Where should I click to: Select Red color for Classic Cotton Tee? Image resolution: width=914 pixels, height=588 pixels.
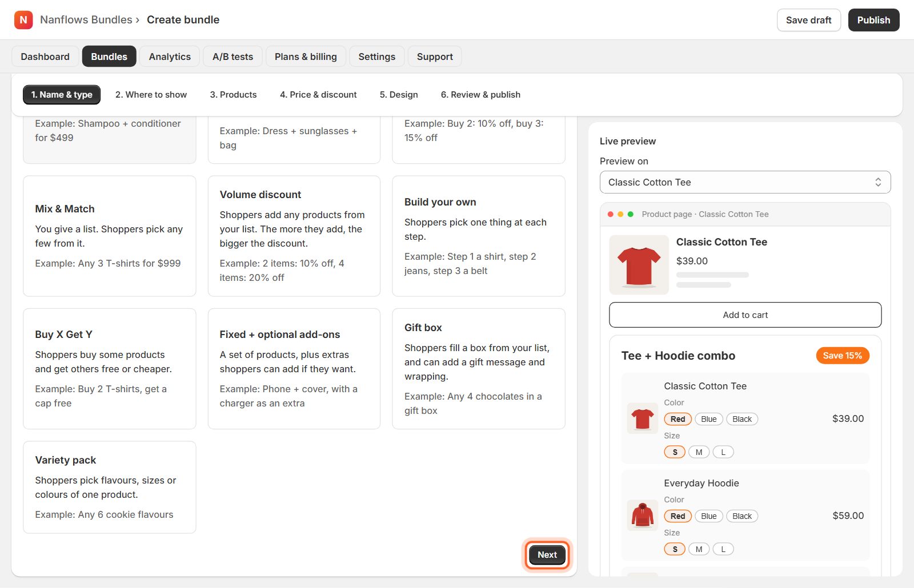point(678,419)
